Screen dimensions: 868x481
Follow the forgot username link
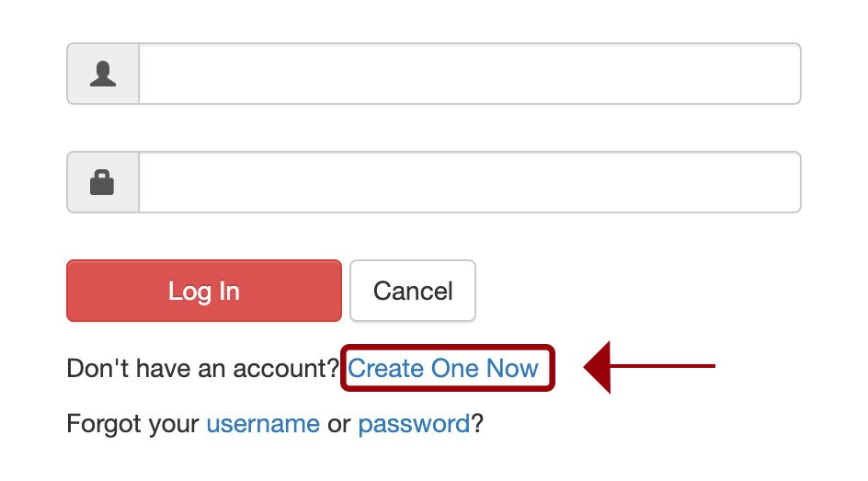[x=263, y=424]
